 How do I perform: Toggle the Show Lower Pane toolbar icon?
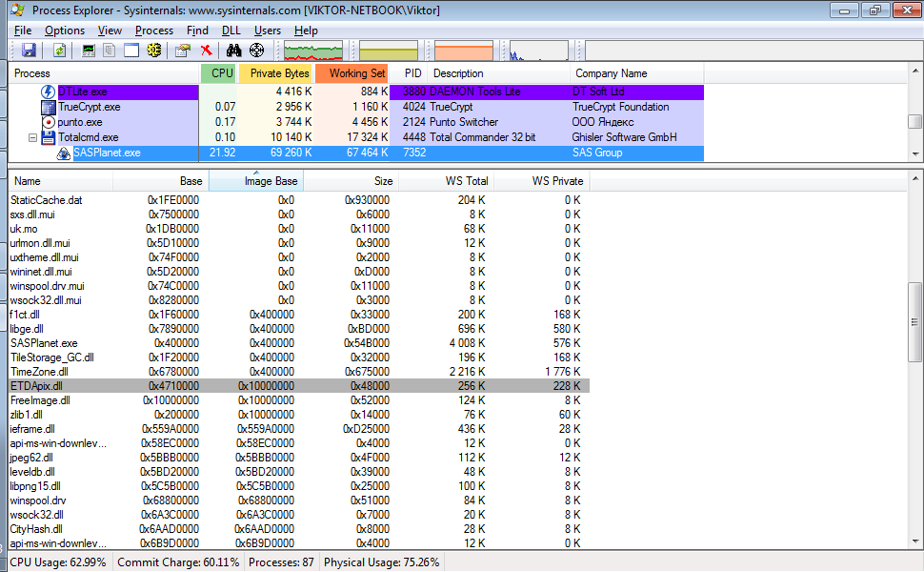click(131, 51)
